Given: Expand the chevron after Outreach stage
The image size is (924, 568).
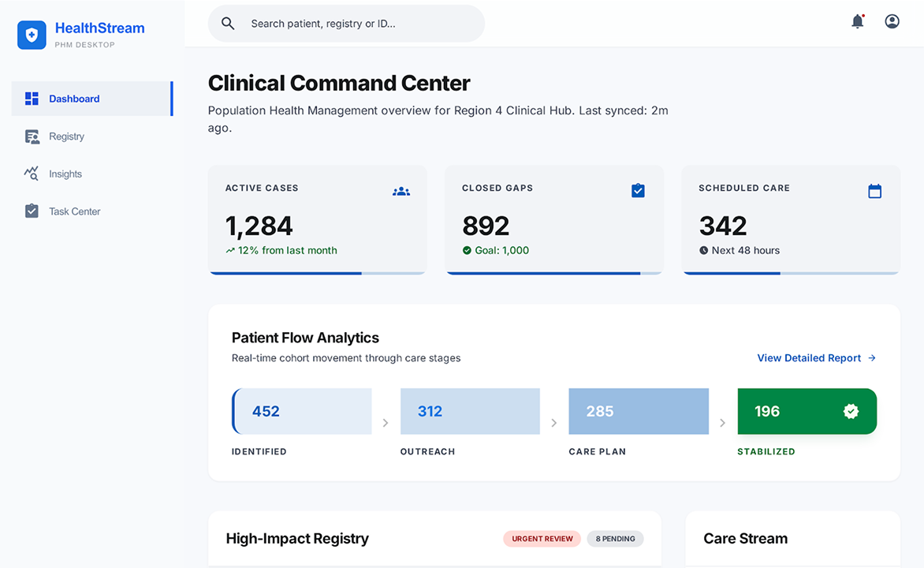Looking at the screenshot, I should pyautogui.click(x=554, y=422).
